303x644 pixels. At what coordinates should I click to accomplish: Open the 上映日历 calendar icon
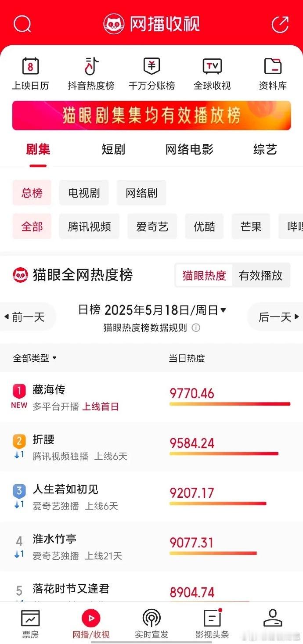pyautogui.click(x=30, y=66)
